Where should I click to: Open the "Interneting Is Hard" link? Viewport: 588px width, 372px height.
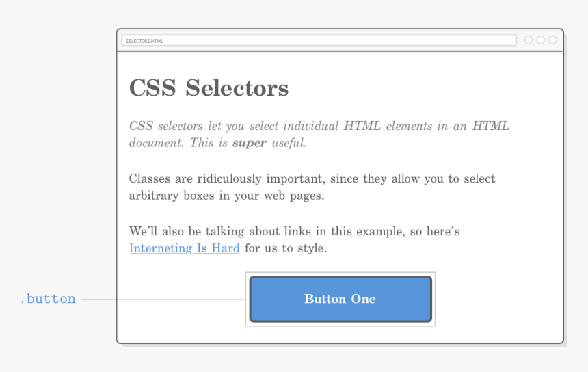(184, 248)
